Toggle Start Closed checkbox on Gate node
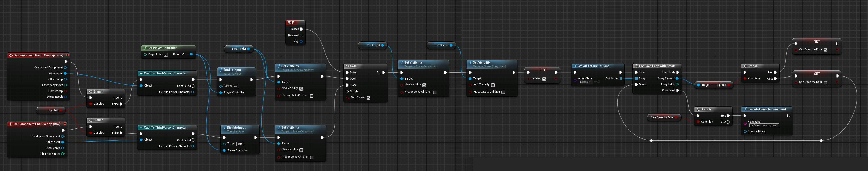Image resolution: width=868 pixels, height=171 pixels. (x=369, y=98)
